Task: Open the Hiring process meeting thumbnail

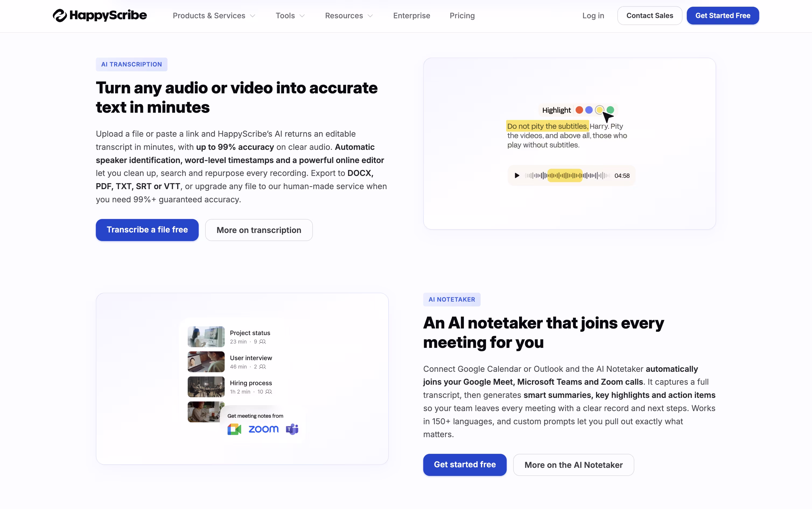Action: pos(206,387)
